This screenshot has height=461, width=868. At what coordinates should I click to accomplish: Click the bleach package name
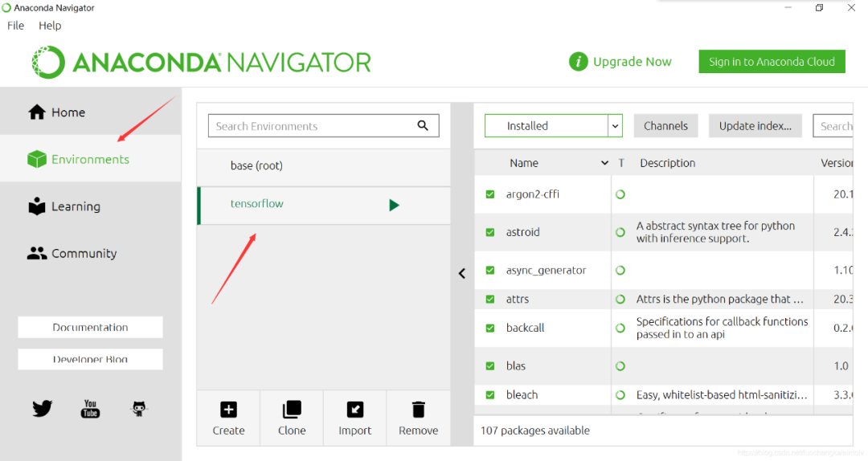point(522,394)
